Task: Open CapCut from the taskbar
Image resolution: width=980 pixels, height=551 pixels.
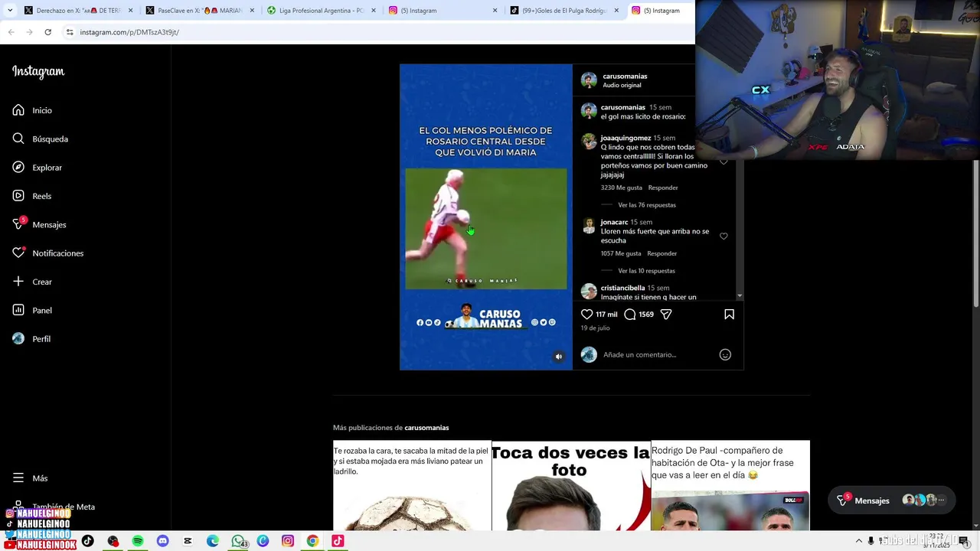Action: (188, 541)
